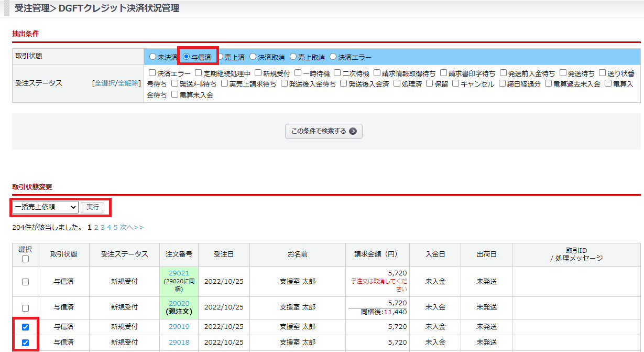Tick the 発送待ち status checkbox

coord(563,73)
